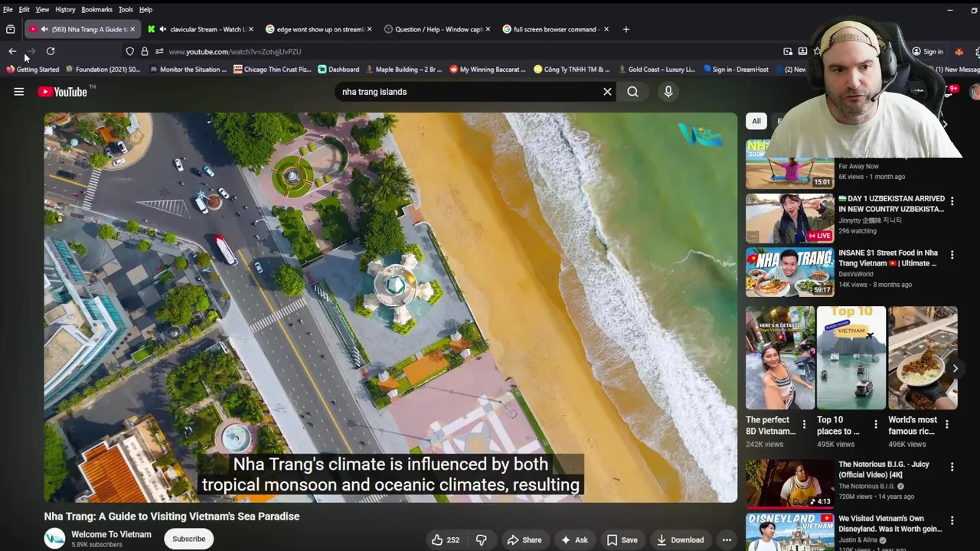Open options for Notorious B.I.G. Juicy video
This screenshot has width=980, height=551.
click(952, 466)
